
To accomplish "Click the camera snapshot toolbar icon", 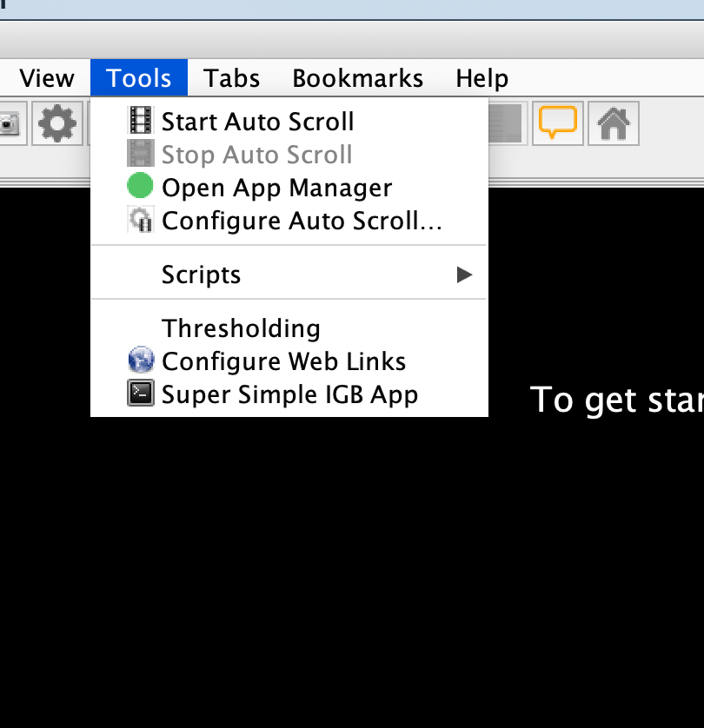I will click(x=10, y=124).
